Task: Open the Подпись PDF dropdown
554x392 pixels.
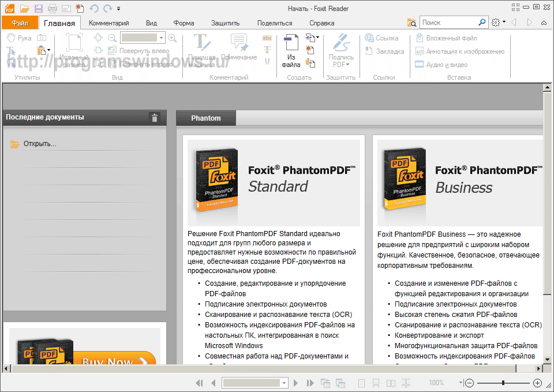Action: pyautogui.click(x=341, y=51)
